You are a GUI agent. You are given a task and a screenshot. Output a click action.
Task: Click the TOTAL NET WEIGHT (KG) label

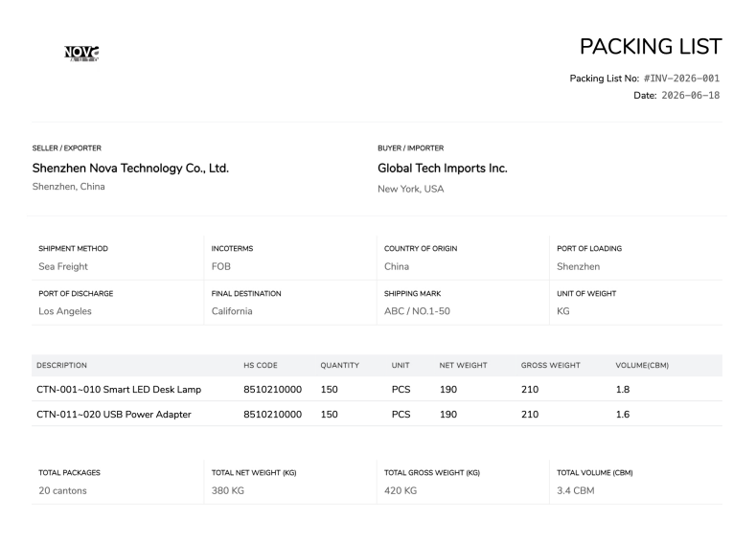[x=254, y=473]
